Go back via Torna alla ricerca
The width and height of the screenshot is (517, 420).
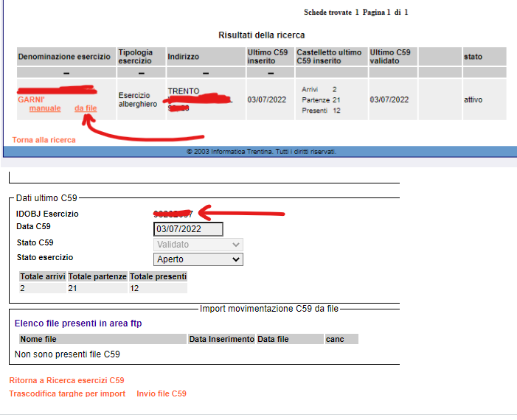(x=44, y=140)
